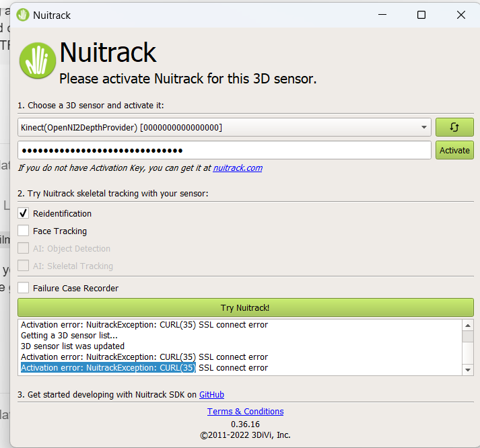The height and width of the screenshot is (448, 480).
Task: Click the AI: Object Detection checkbox
Action: click(24, 248)
